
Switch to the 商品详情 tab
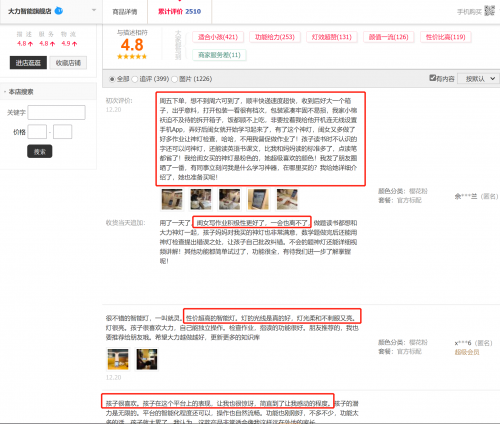tap(125, 12)
